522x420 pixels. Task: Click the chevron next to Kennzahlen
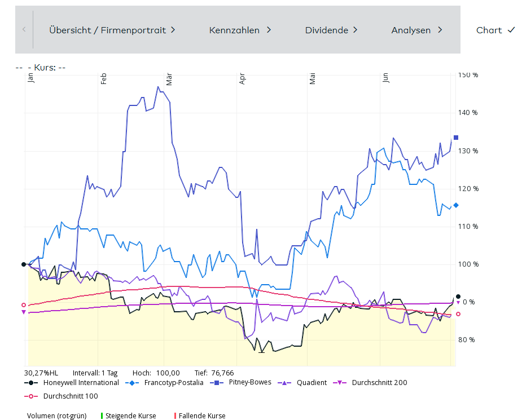pyautogui.click(x=269, y=30)
